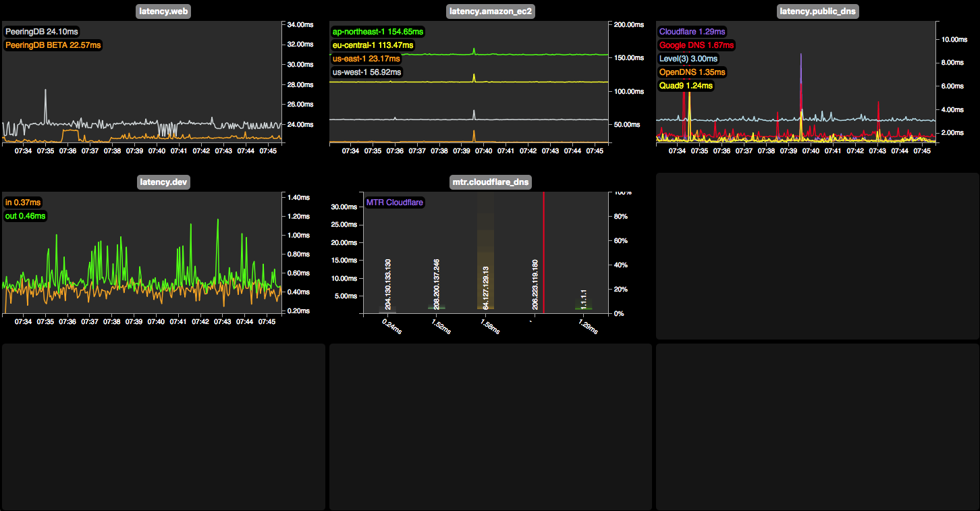Click the 1.40ms axis value in latency.dev
The image size is (980, 511).
click(x=298, y=197)
